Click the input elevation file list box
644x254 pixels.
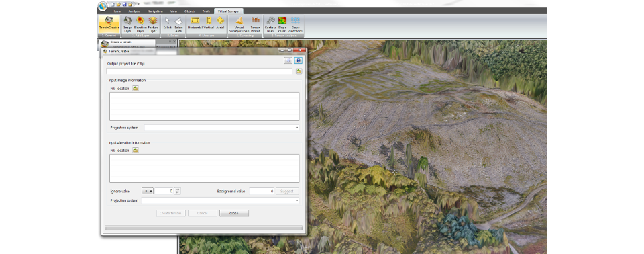coord(204,169)
